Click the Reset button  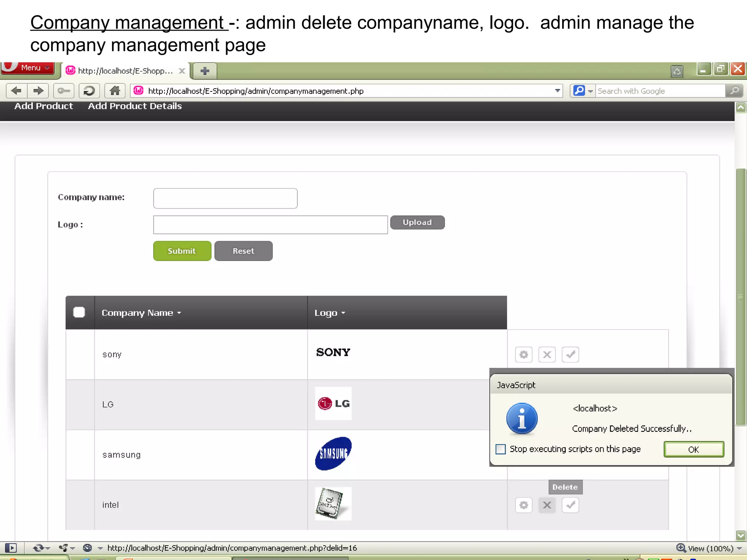click(243, 251)
